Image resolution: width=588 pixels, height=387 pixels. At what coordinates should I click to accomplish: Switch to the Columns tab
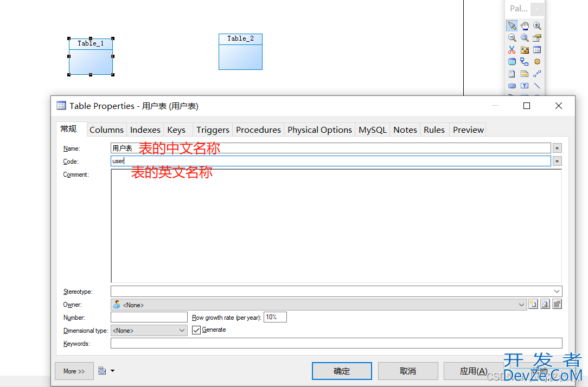[x=106, y=130]
